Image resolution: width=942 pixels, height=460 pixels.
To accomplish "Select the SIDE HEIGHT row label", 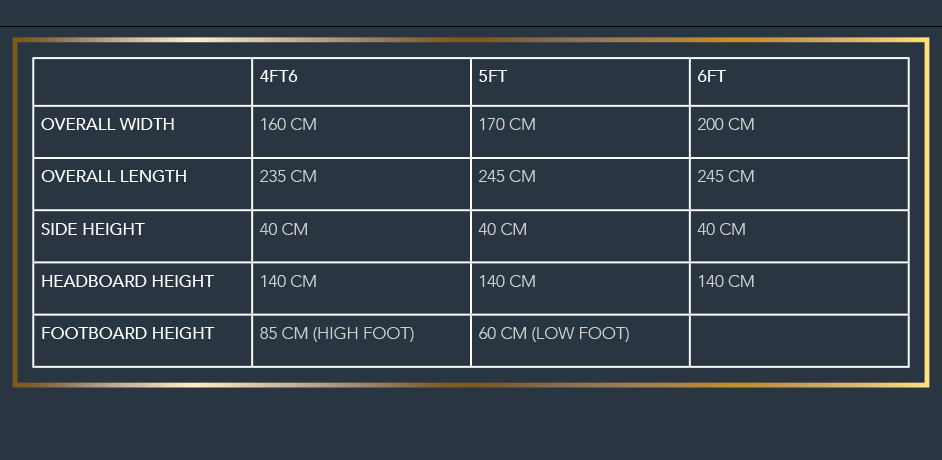I will pyautogui.click(x=93, y=229).
